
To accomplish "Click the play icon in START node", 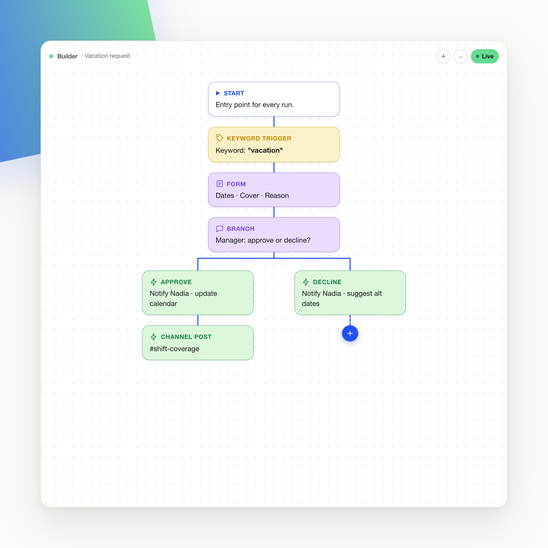I will tap(218, 93).
